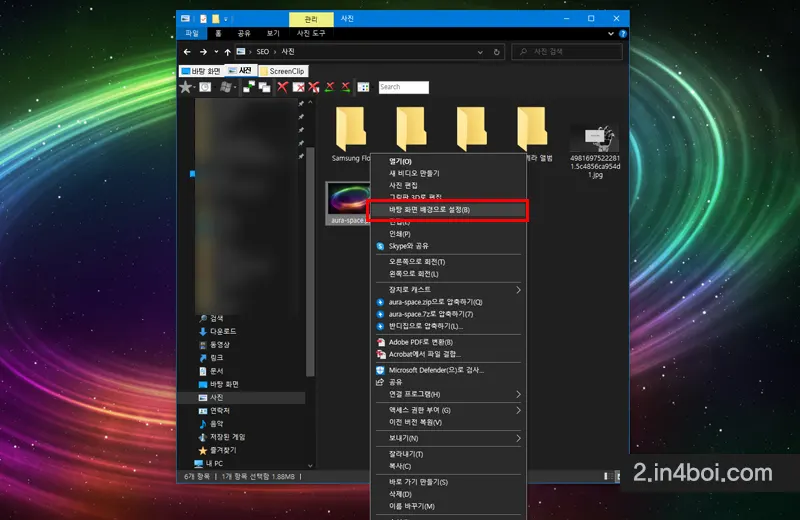
Task: Go back with the left arrow button
Action: [187, 52]
